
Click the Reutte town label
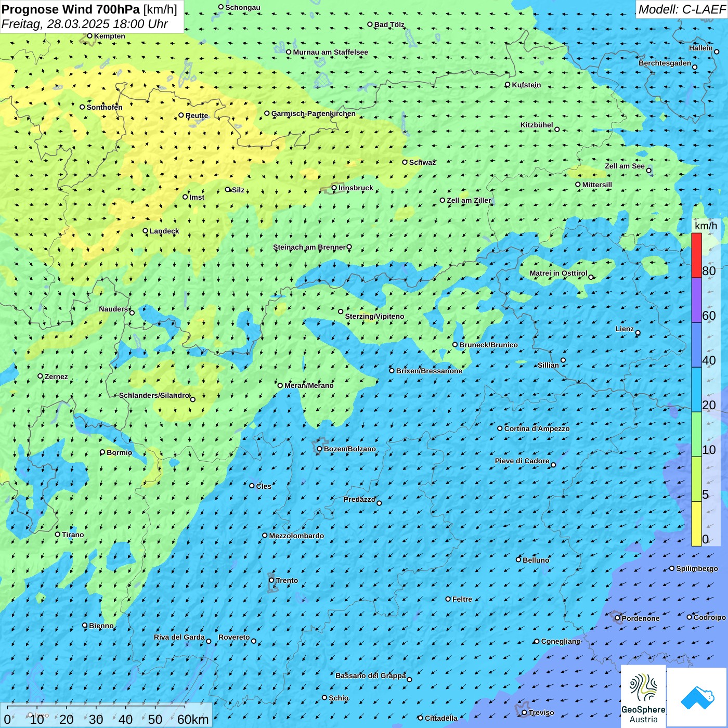pos(197,115)
